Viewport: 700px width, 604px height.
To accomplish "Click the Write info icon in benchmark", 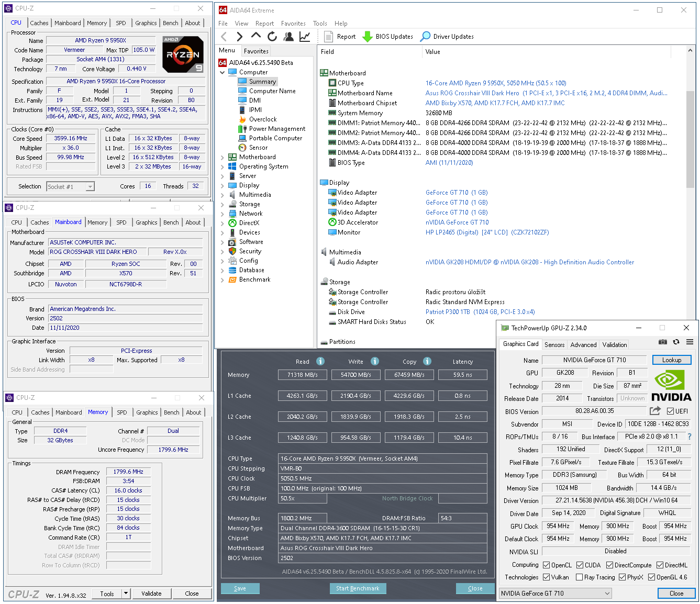I will [375, 361].
